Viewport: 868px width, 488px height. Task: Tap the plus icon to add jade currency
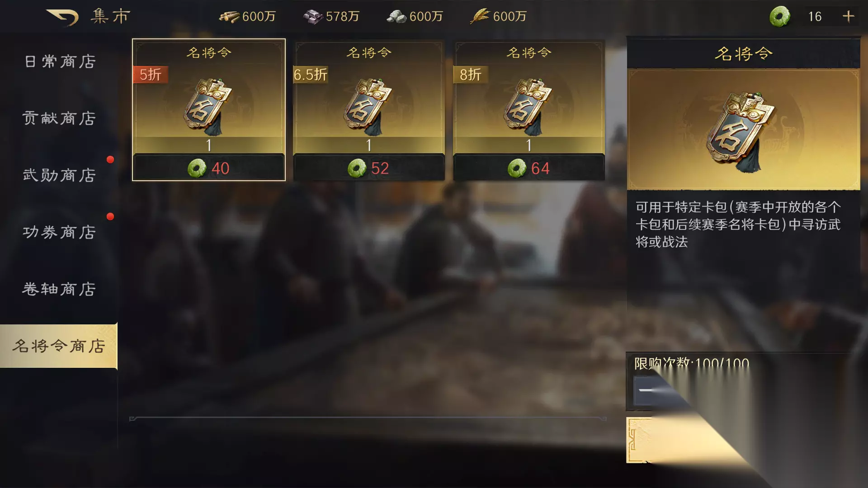[x=848, y=17]
